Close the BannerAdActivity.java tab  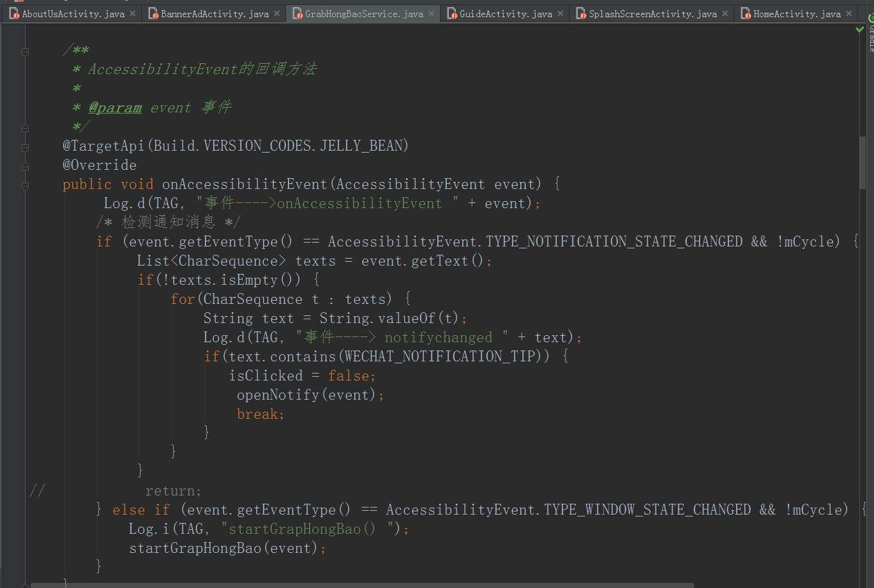click(x=276, y=13)
